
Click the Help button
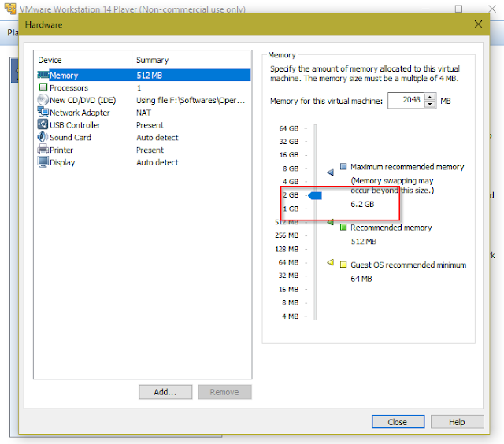(x=457, y=422)
